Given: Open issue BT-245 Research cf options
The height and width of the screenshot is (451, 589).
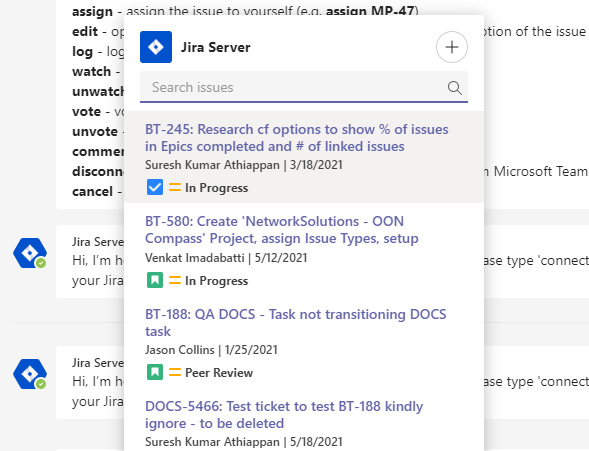Looking at the screenshot, I should point(297,138).
